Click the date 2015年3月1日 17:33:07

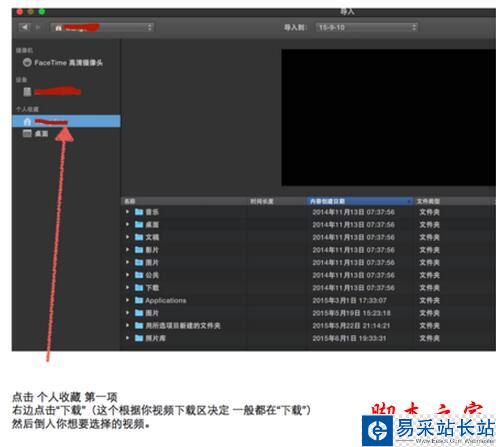pyautogui.click(x=349, y=300)
